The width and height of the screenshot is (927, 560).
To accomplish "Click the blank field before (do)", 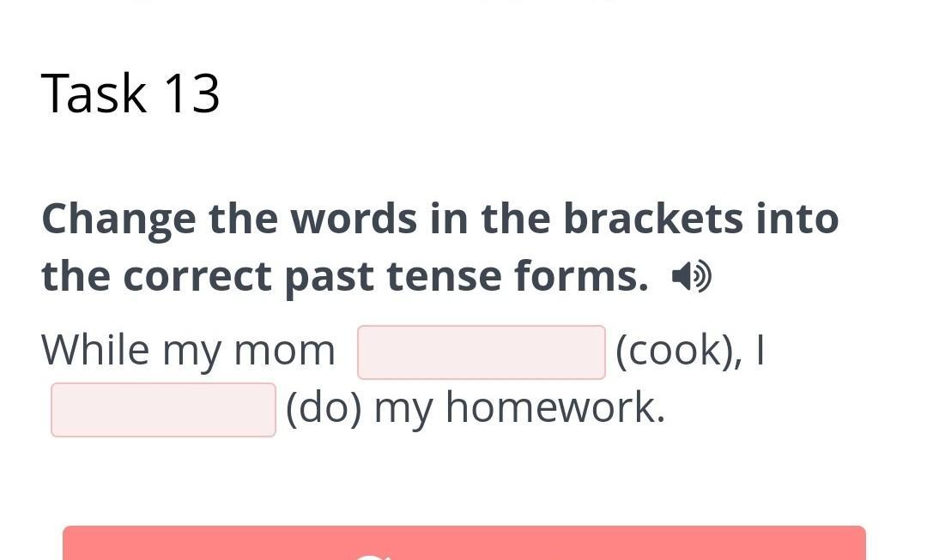I will click(x=163, y=410).
